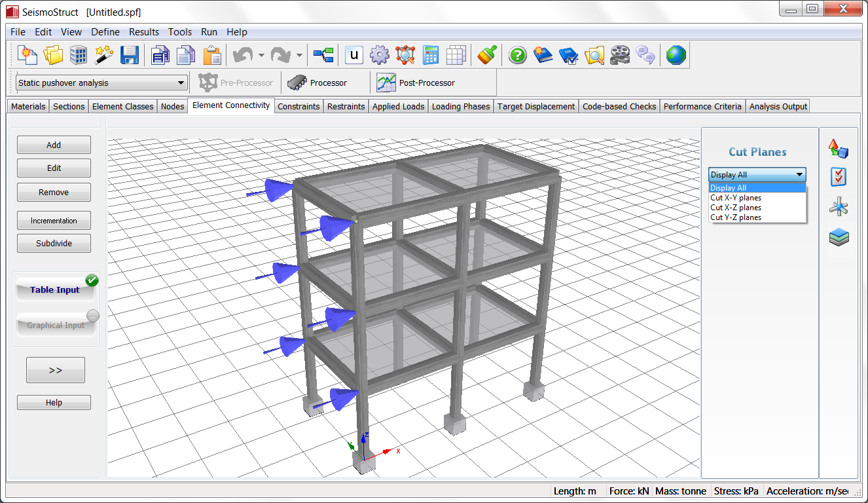Viewport: 868px width, 503px height.
Task: Click the Incrementation button
Action: coord(54,221)
